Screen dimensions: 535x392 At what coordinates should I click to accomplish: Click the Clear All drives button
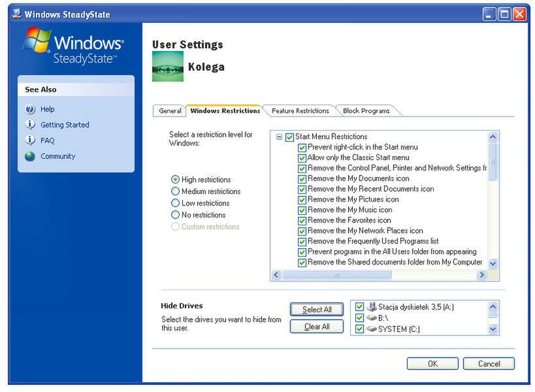(317, 327)
